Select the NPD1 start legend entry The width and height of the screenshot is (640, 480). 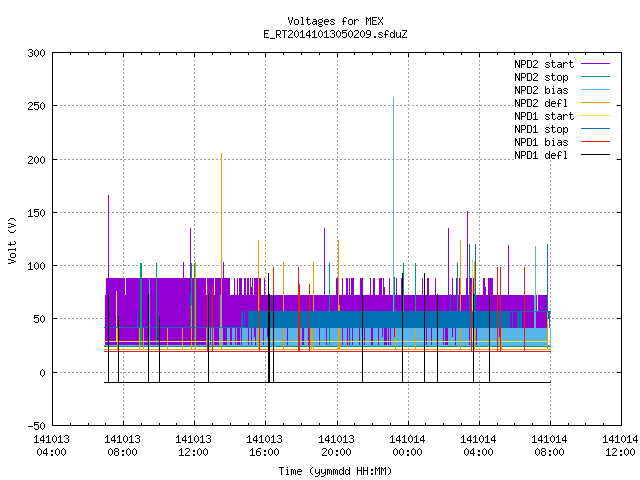coord(544,116)
